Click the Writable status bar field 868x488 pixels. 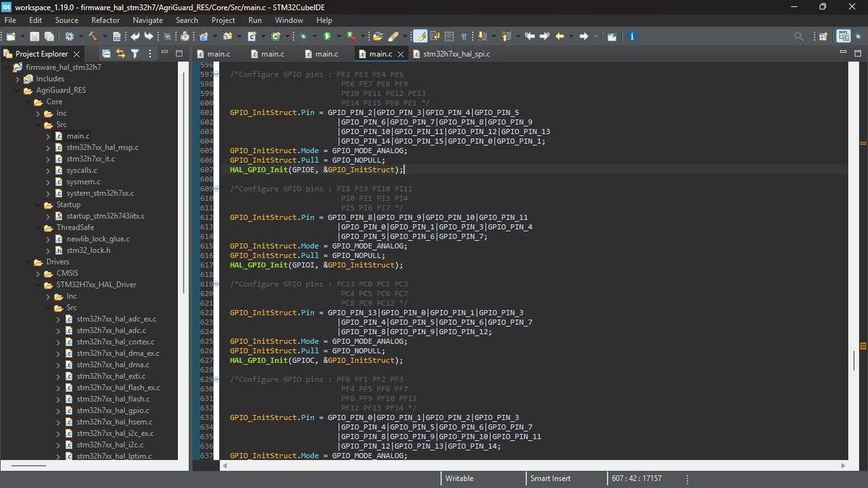459,479
